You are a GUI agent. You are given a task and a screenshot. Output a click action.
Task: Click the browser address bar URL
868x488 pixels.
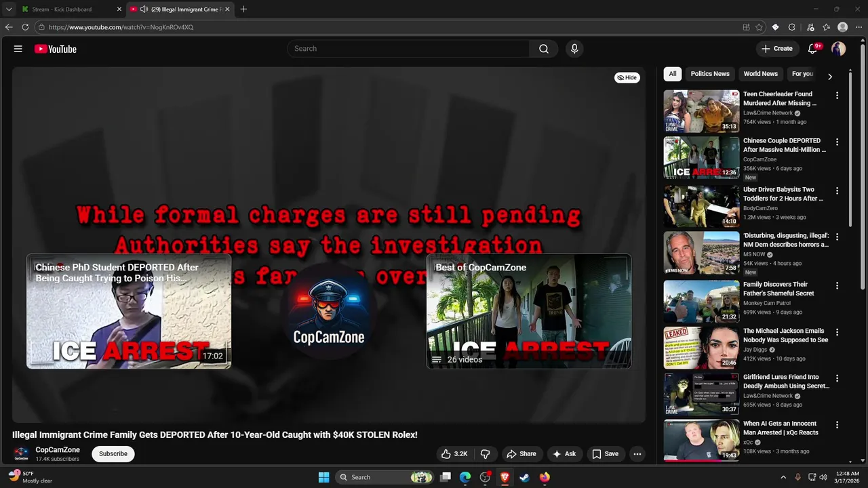[x=121, y=27]
